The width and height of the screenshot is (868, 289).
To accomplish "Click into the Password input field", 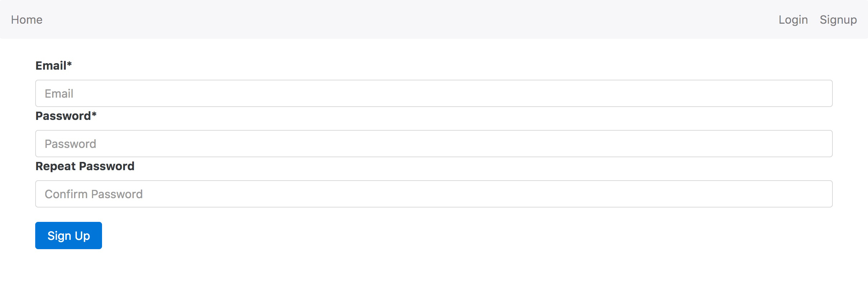I will [x=434, y=144].
